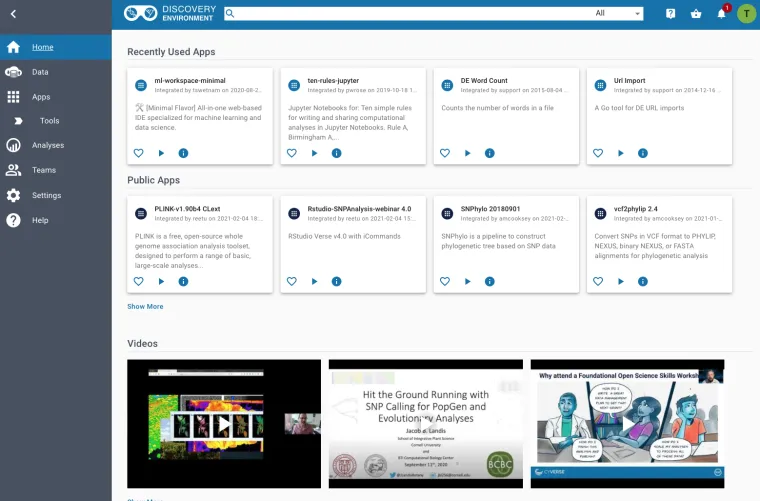Favorite the ten-rules-jupyter app
The height and width of the screenshot is (501, 760).
click(x=292, y=153)
